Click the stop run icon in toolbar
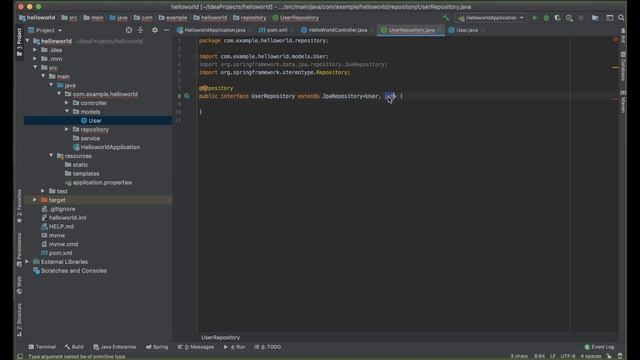Image resolution: width=640 pixels, height=360 pixels. coord(581,18)
